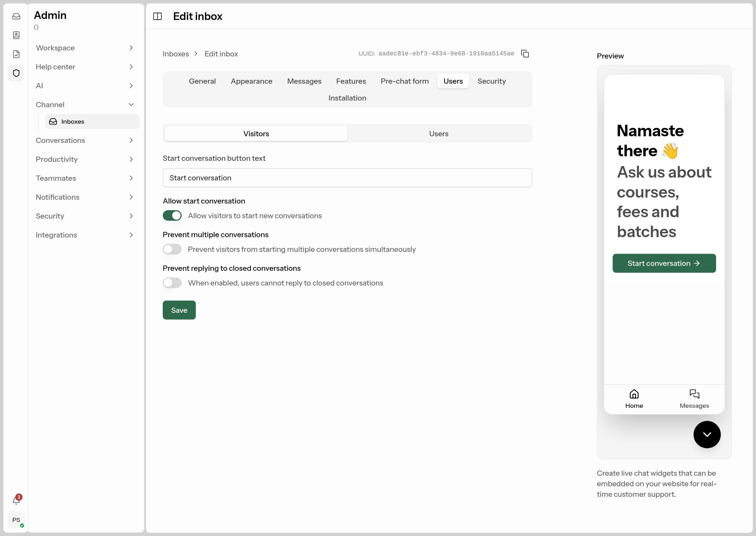Expand Workspace section
This screenshot has height=536, width=756.
click(85, 48)
